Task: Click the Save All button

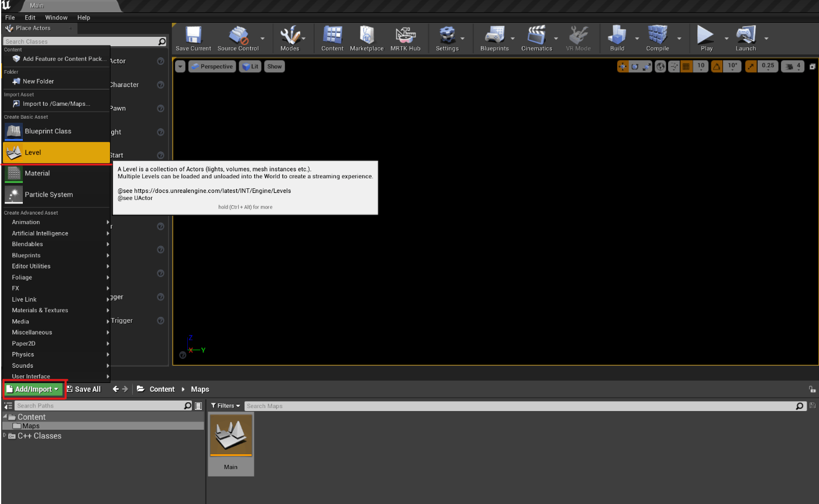Action: [x=84, y=389]
